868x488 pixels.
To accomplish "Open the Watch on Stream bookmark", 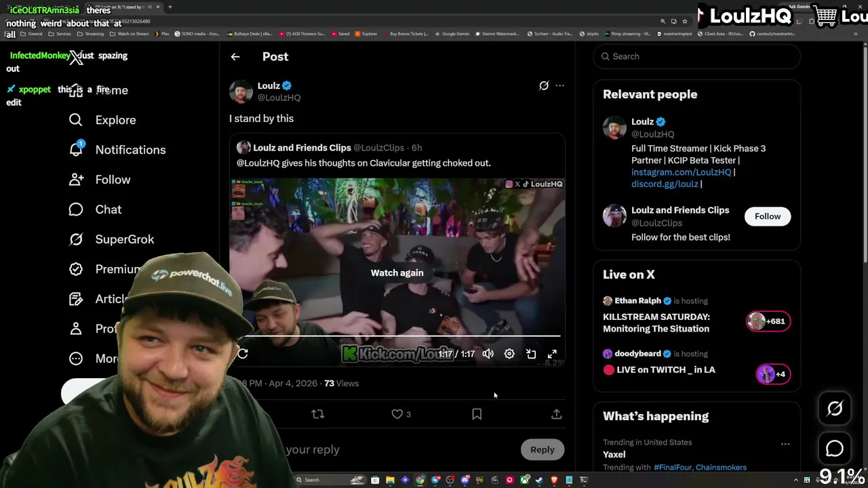I will click(x=130, y=33).
